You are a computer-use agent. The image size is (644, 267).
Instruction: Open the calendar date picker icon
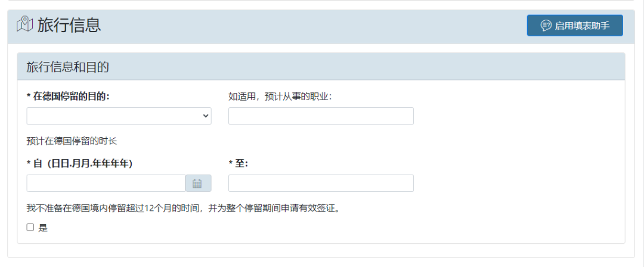[197, 183]
